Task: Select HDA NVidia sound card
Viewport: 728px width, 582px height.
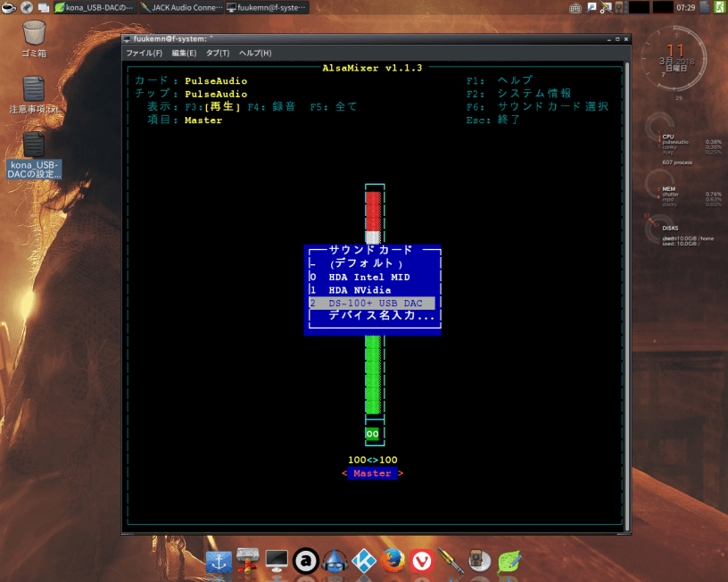Action: click(372, 290)
